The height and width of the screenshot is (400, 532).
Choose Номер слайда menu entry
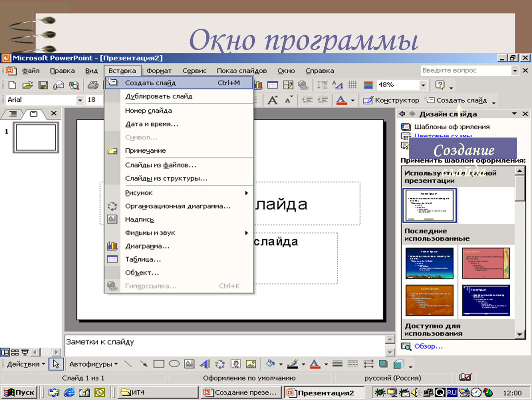179,111
